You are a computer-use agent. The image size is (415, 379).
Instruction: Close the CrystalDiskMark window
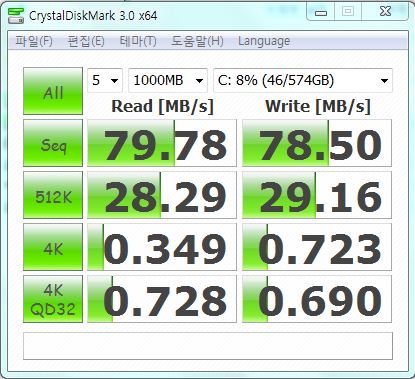point(385,12)
